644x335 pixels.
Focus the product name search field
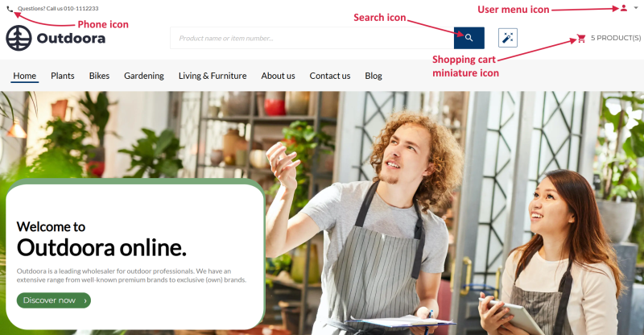point(312,38)
